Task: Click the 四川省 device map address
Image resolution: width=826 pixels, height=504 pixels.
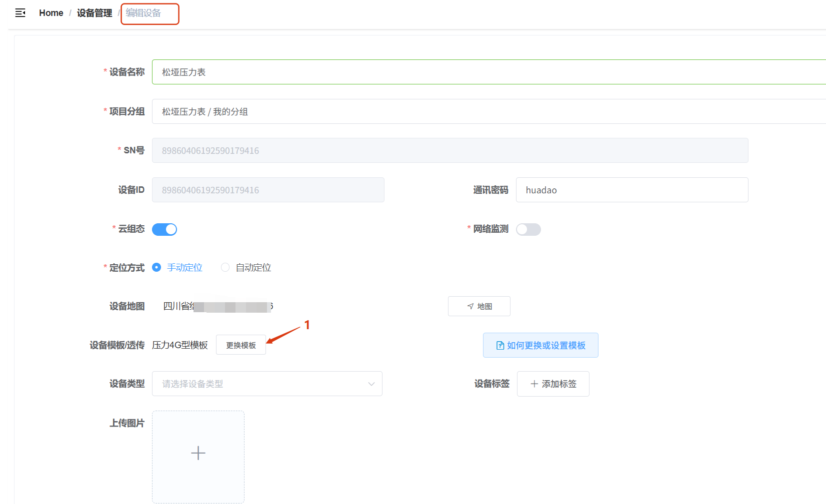Action: click(218, 306)
